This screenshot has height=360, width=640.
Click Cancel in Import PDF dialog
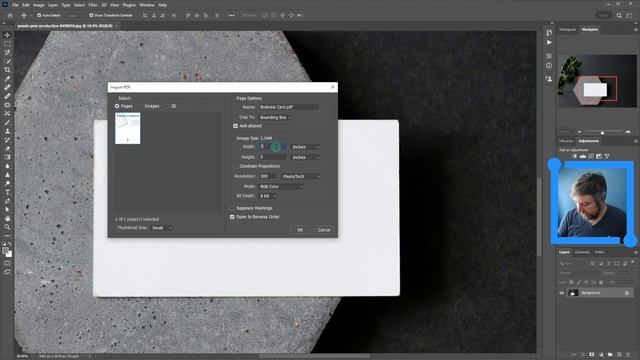324,230
